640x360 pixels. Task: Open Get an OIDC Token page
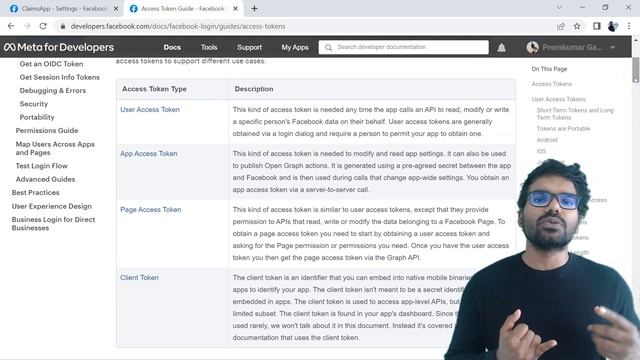click(51, 64)
